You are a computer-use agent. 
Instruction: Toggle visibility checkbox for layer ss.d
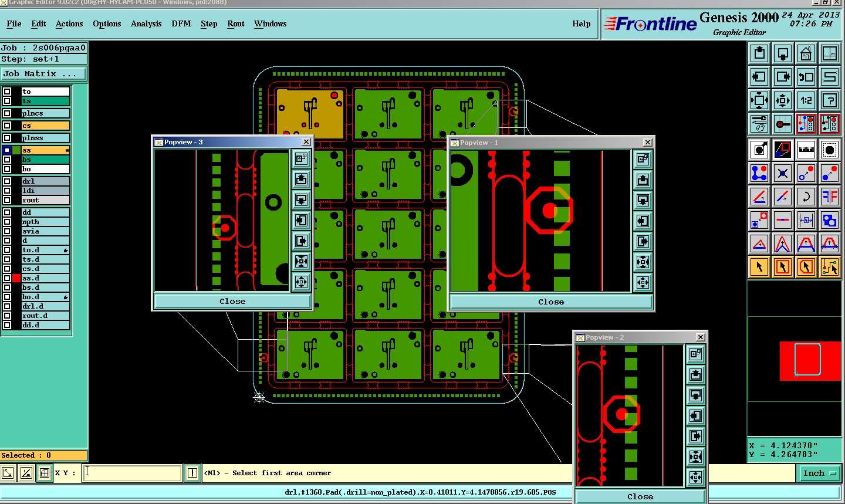(7, 278)
